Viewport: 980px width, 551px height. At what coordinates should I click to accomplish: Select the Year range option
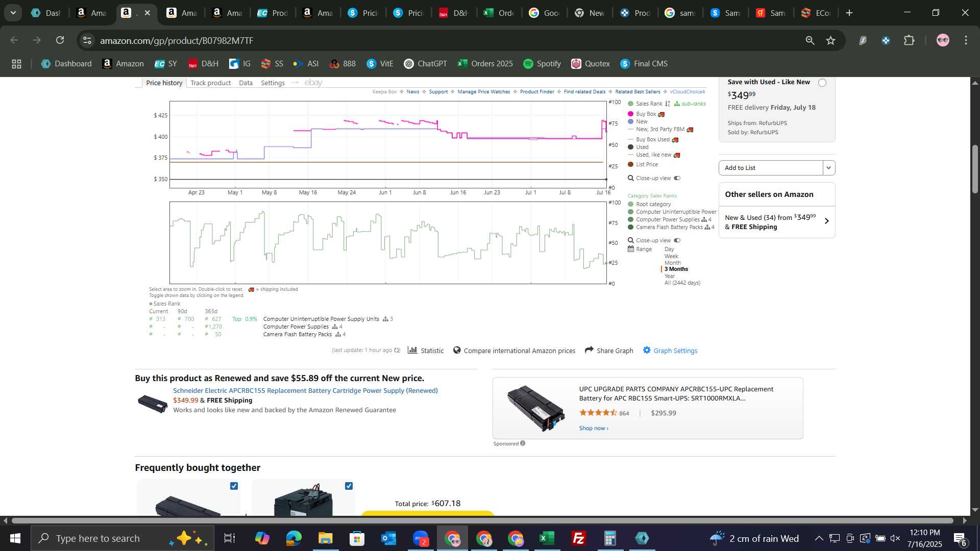669,276
